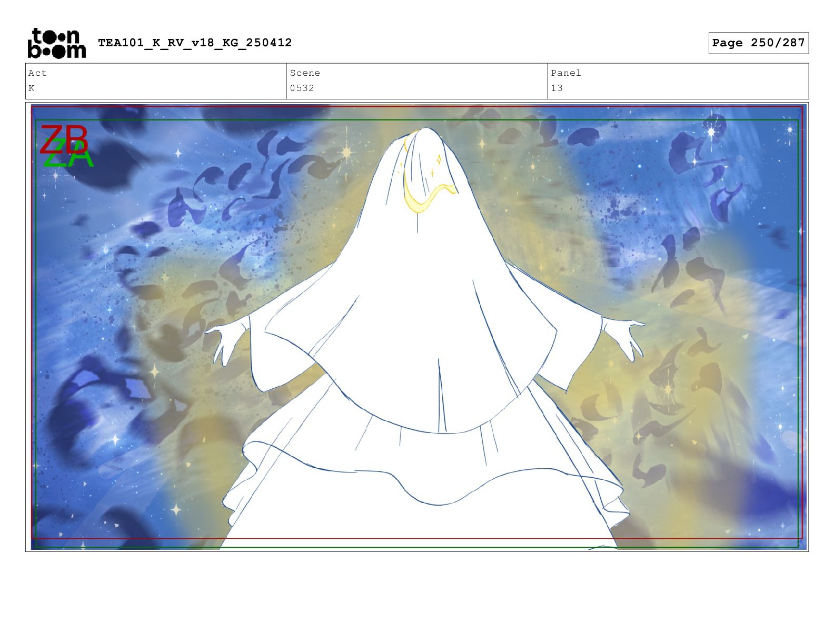Click the Act label
Image resolution: width=834 pixels, height=644 pixels.
pyautogui.click(x=37, y=73)
